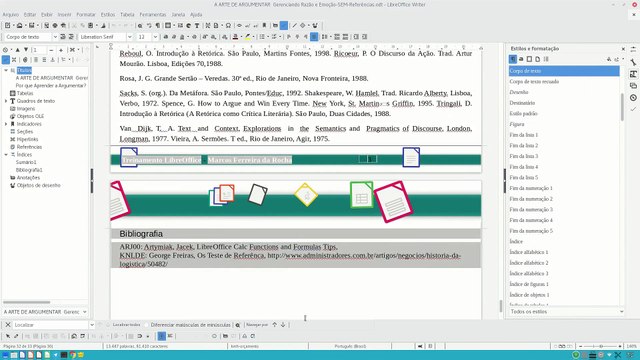Open the Inserir menu

coord(64,14)
